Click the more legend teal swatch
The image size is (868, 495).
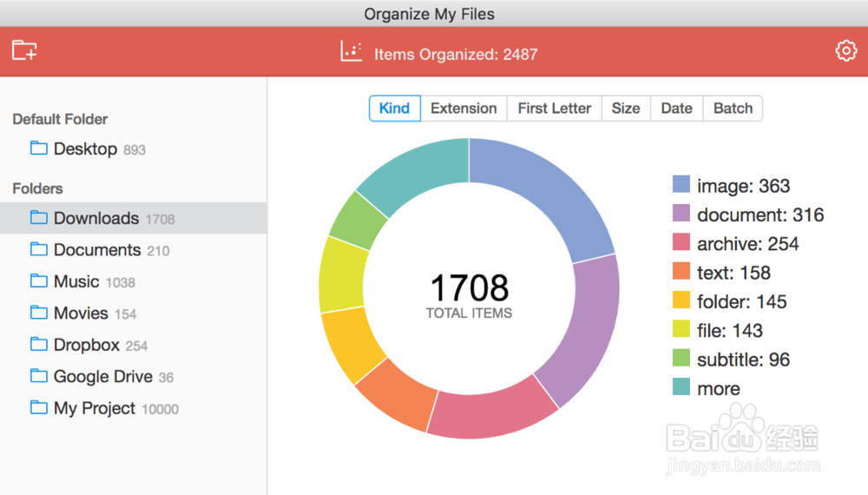(x=681, y=386)
